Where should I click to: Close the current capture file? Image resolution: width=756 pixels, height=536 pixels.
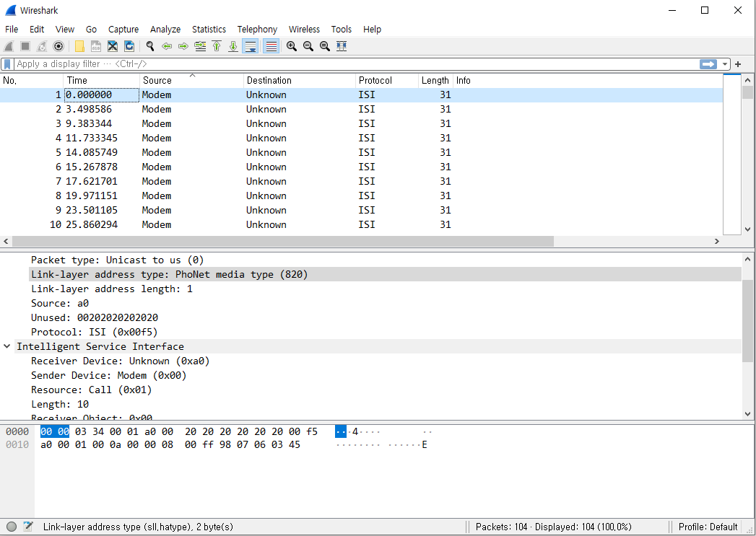[113, 46]
